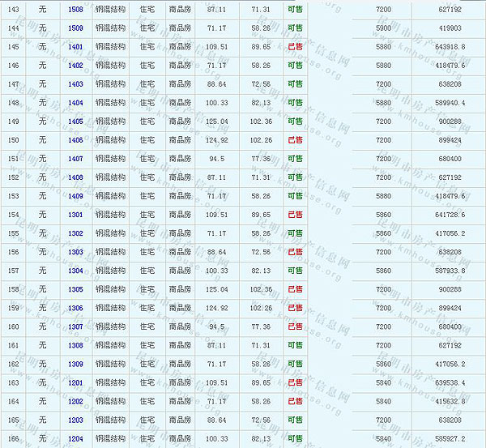The height and width of the screenshot is (448, 486).
Task: Click 可售 status in row 143
Action: 295,9
